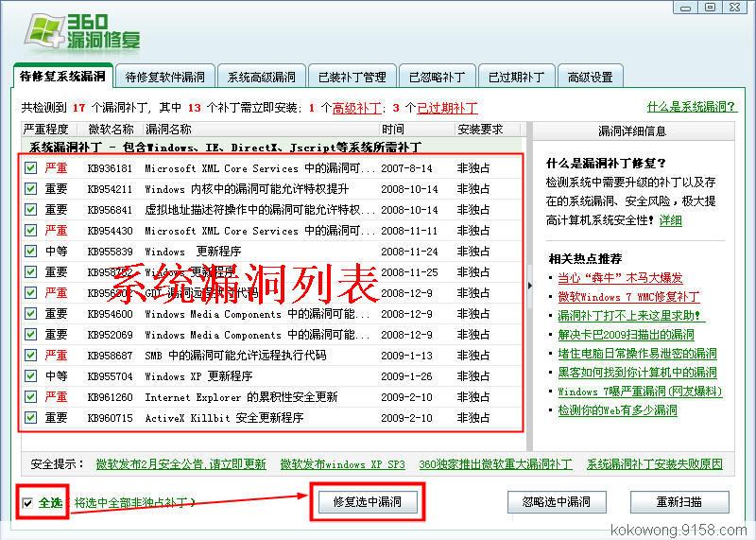Image resolution: width=756 pixels, height=540 pixels.
Task: Select the 待修复系统漏洞 tab
Action: coord(62,76)
